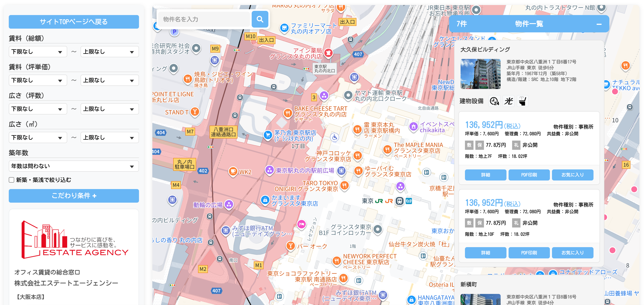Click the search magnifier icon

[260, 19]
